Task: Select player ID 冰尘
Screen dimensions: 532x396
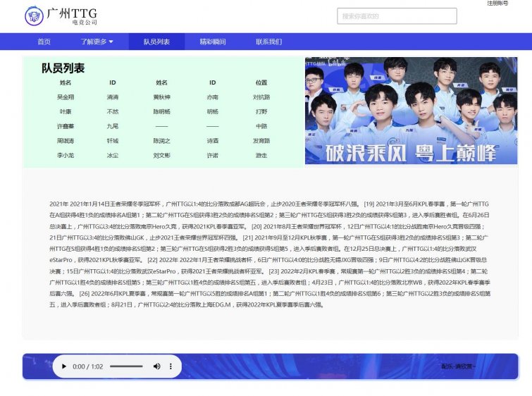Action: 113,156
